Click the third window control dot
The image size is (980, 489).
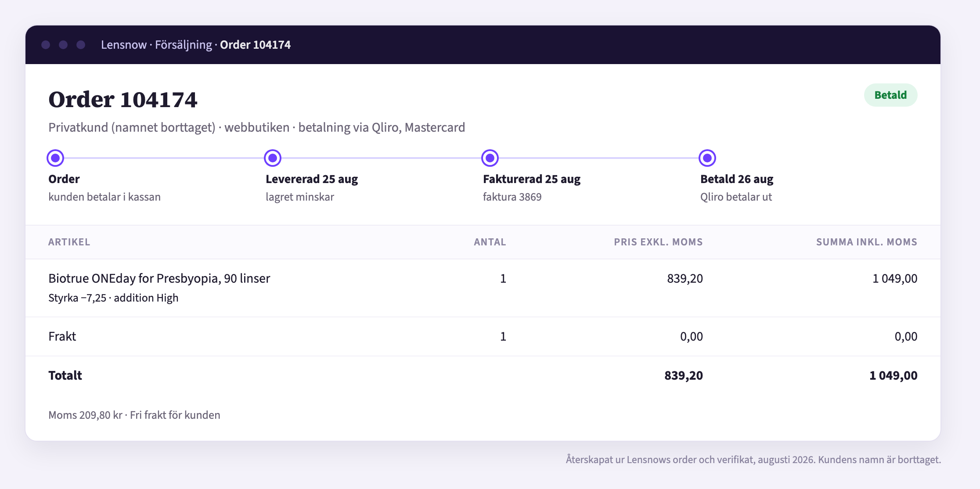81,45
